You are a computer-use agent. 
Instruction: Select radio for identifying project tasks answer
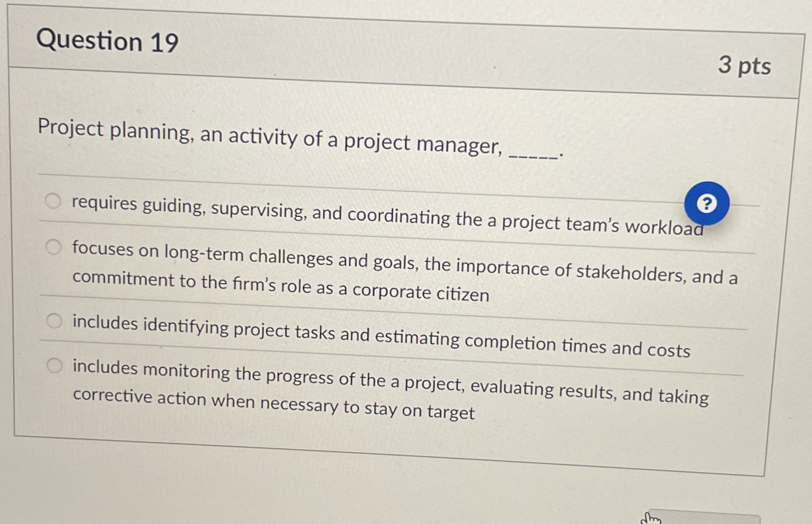54,321
